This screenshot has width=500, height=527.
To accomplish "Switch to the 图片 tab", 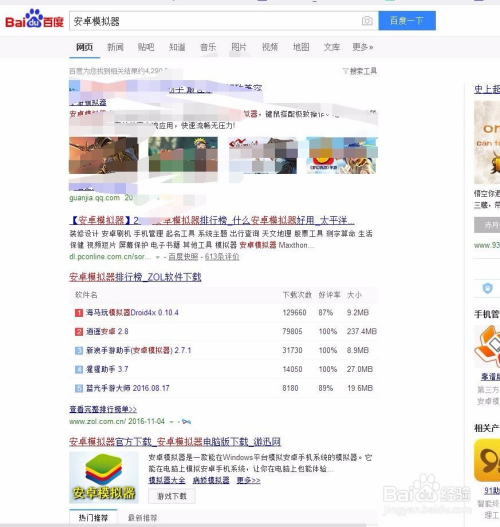I will [239, 47].
